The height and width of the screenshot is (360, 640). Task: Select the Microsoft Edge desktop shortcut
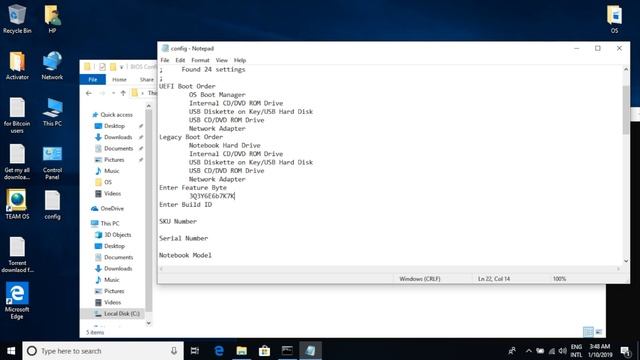[17, 300]
